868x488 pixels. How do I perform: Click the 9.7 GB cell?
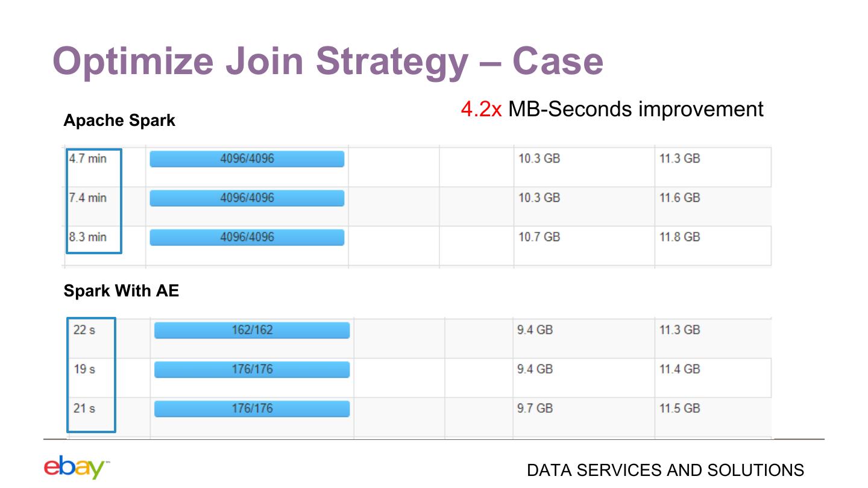(535, 408)
